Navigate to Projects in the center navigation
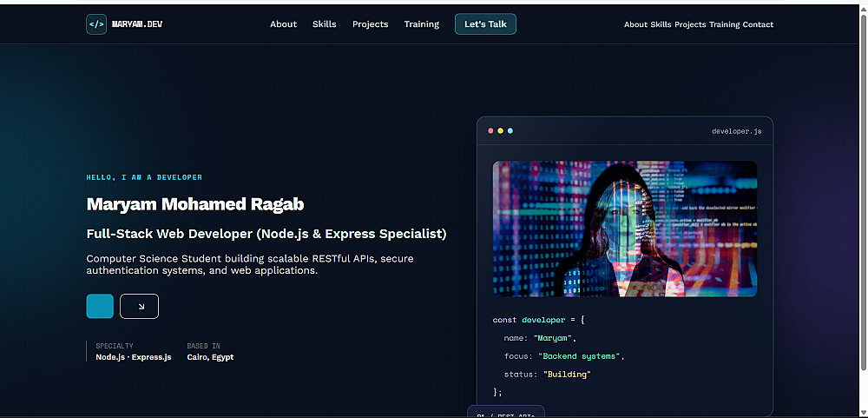Viewport: 868px width, 418px height. pyautogui.click(x=371, y=24)
